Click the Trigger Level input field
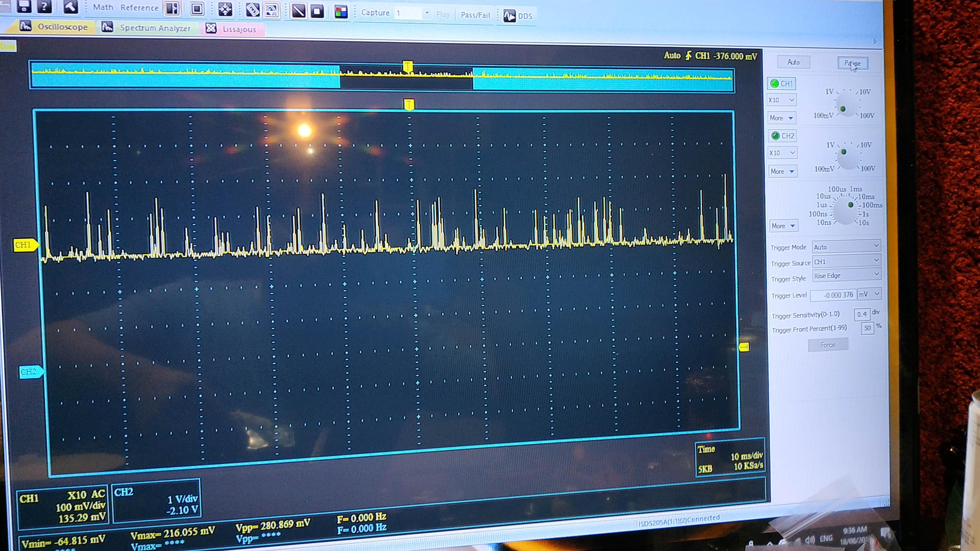This screenshot has height=551, width=980. click(833, 295)
